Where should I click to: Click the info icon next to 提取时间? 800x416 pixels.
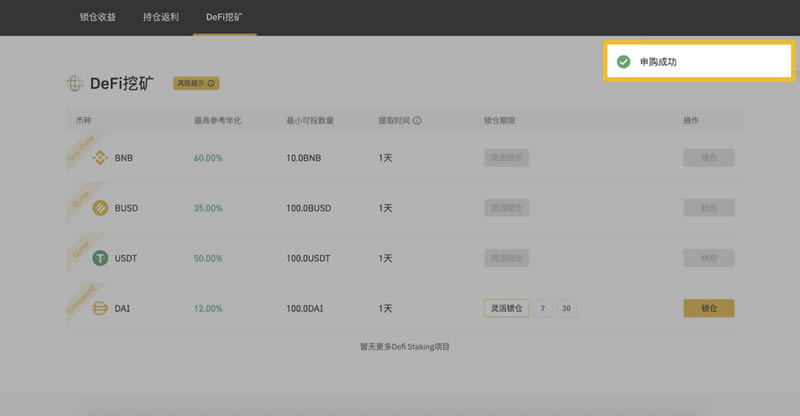[417, 121]
